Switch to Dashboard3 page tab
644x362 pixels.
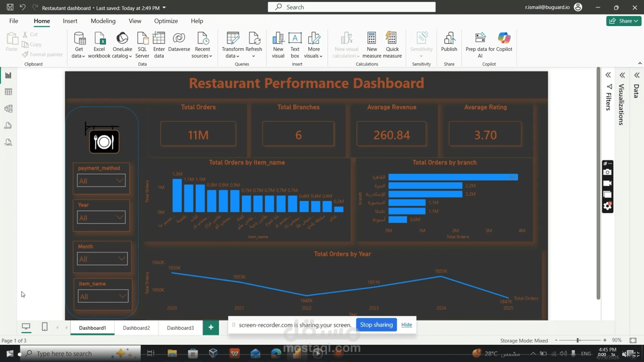tap(180, 328)
